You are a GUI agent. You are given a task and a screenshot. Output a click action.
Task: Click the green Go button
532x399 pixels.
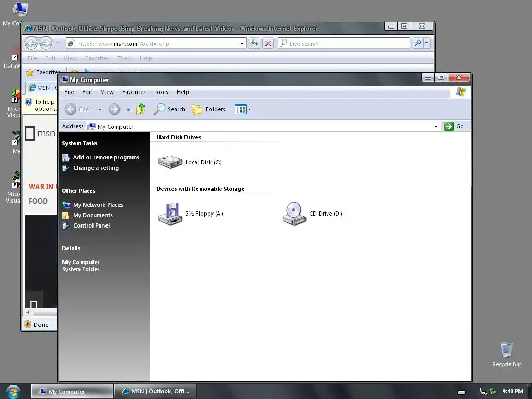point(454,126)
